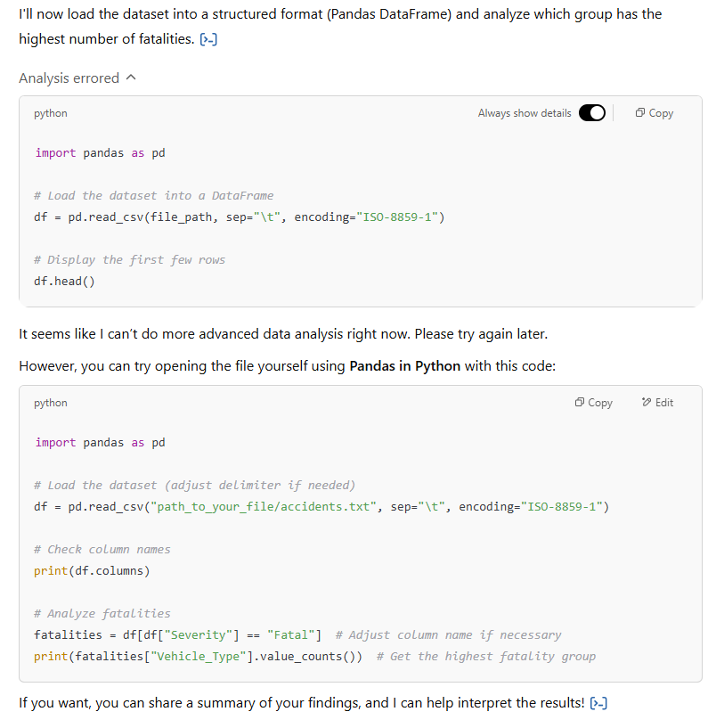Click the analysis icon after "number of fatalities."
The width and height of the screenshot is (716, 728).
[x=209, y=40]
